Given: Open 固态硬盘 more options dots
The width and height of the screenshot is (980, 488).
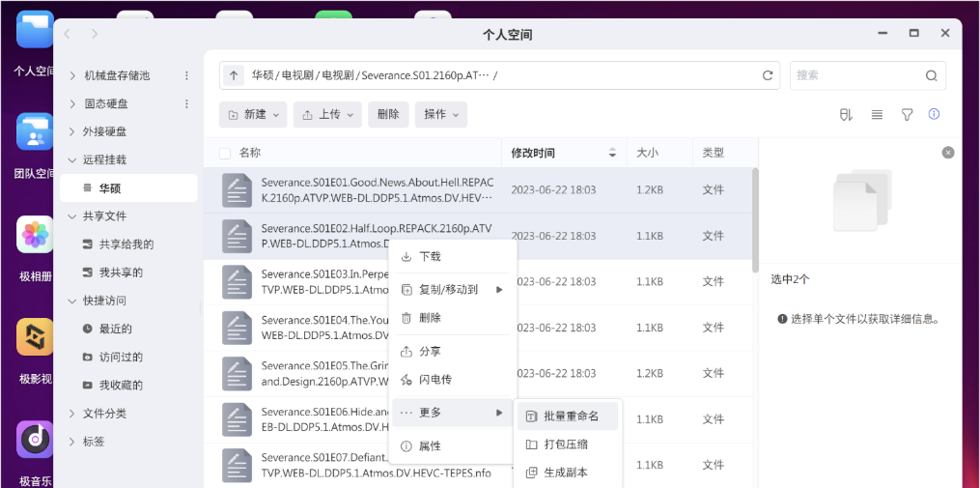Looking at the screenshot, I should (186, 103).
